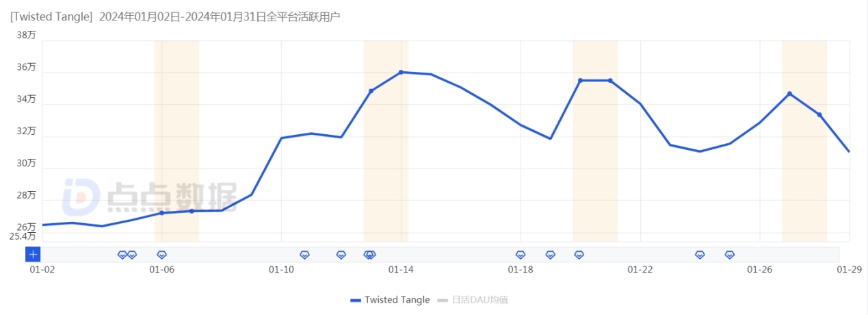Select the peak data point on 01-14
868x315 pixels.
click(x=401, y=72)
